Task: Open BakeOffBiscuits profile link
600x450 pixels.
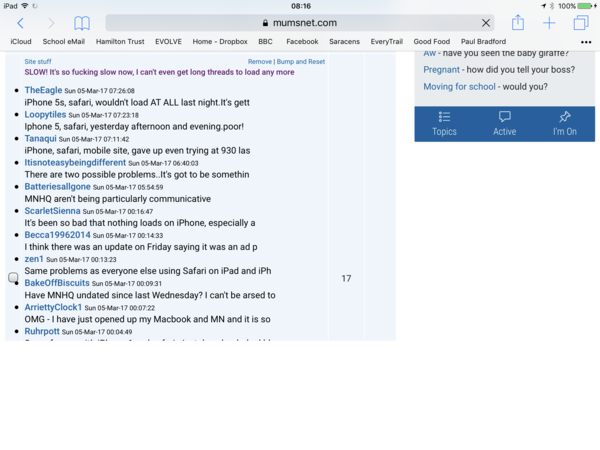Action: point(57,283)
